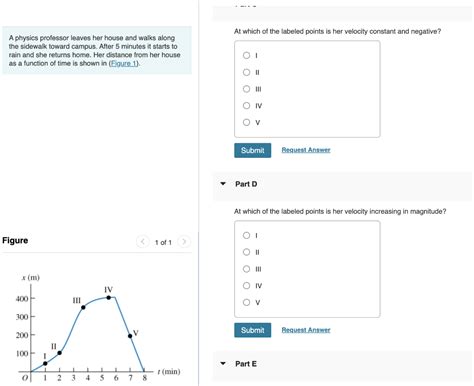Choose option IV for velocity increasing in magnitude

pos(246,285)
